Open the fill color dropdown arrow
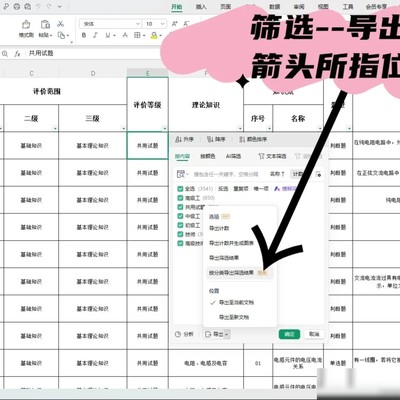 [161, 35]
